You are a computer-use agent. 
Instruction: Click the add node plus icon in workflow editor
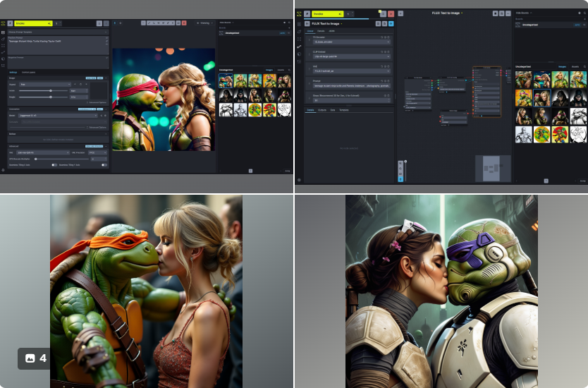click(x=400, y=13)
